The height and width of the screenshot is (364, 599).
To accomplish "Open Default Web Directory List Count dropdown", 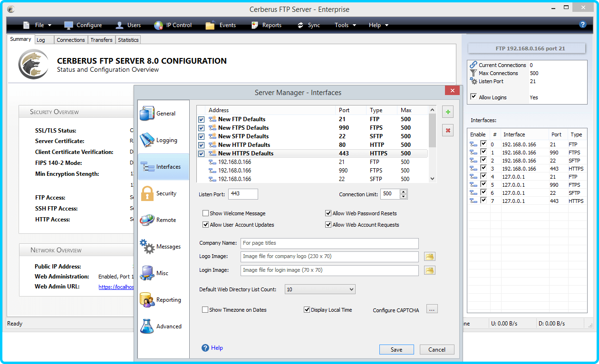I will [x=320, y=289].
